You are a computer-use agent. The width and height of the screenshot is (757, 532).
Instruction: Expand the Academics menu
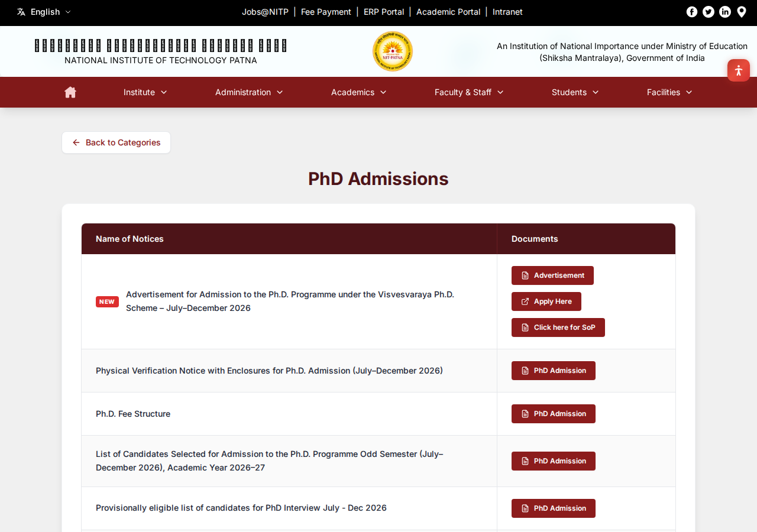coord(359,92)
